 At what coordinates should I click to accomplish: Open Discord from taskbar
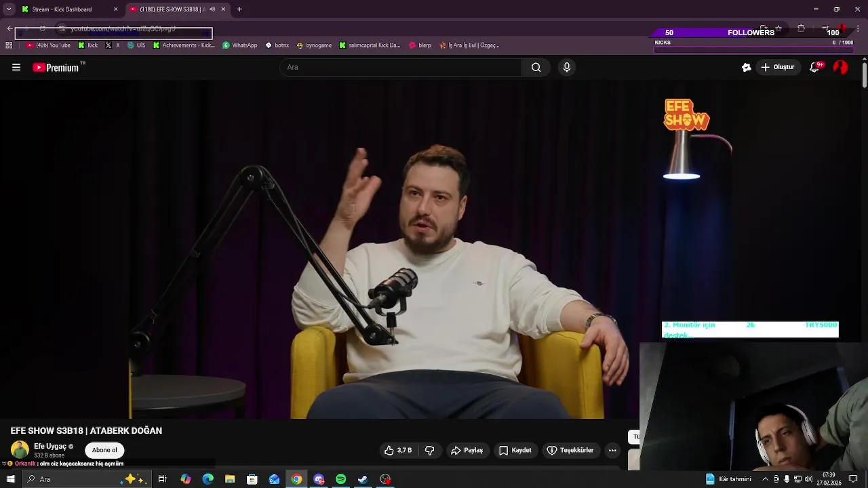click(319, 479)
